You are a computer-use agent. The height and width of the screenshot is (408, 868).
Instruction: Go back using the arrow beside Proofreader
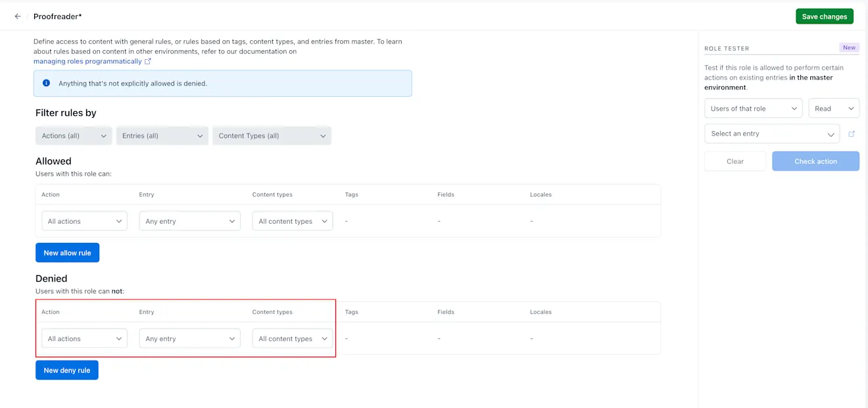18,16
